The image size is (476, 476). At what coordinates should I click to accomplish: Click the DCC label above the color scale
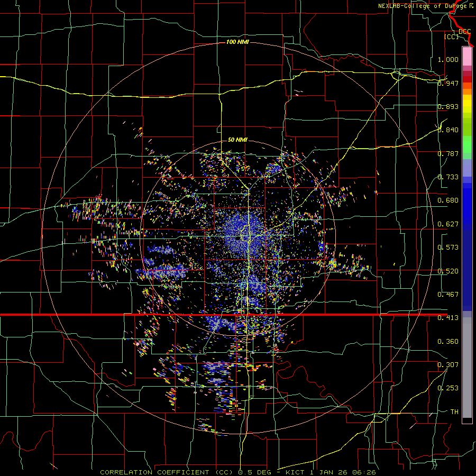(x=464, y=32)
